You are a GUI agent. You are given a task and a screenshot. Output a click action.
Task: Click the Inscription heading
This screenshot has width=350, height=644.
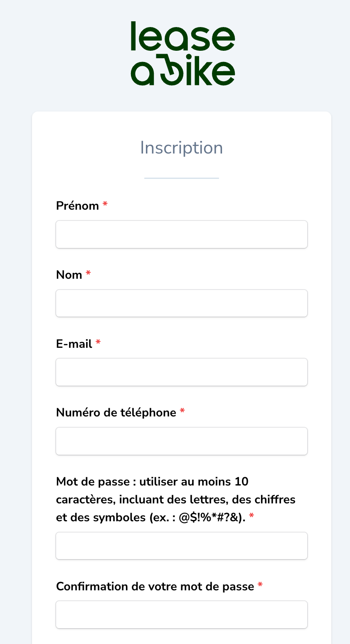(x=182, y=148)
